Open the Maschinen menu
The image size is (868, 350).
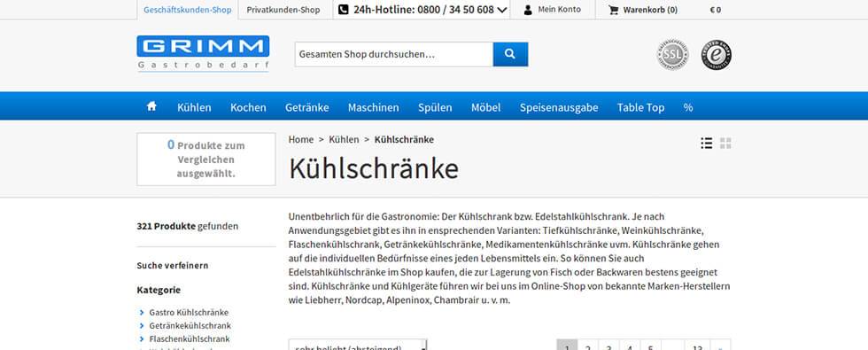[x=374, y=107]
